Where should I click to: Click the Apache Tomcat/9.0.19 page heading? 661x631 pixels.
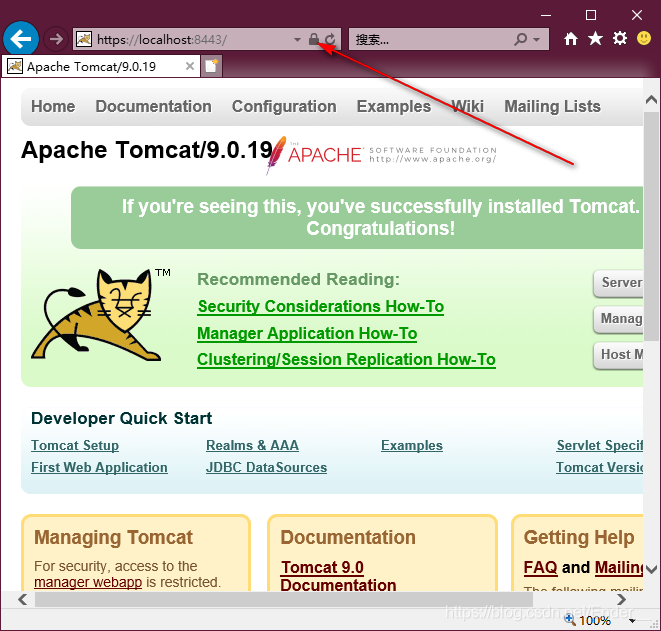pos(147,150)
